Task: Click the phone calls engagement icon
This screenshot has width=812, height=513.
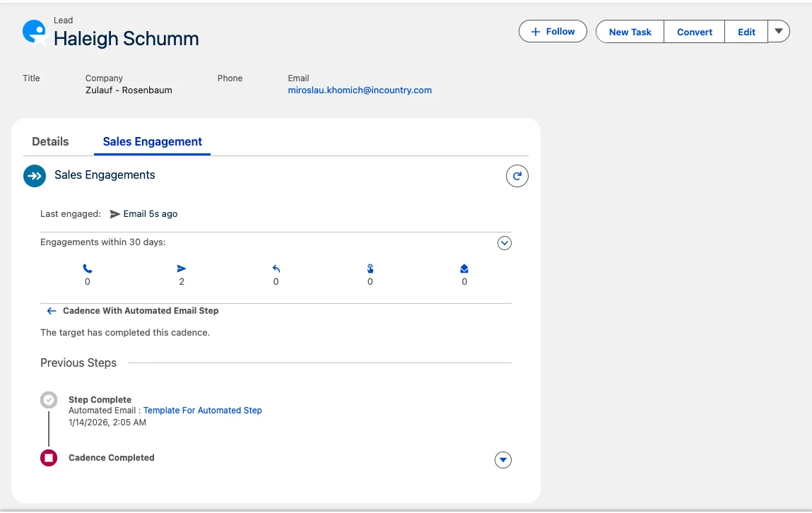Action: [88, 269]
